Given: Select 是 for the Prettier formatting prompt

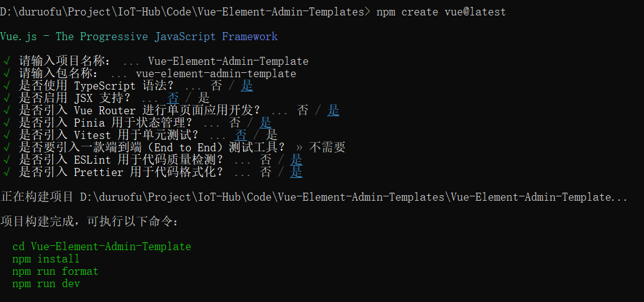Looking at the screenshot, I should click(296, 172).
